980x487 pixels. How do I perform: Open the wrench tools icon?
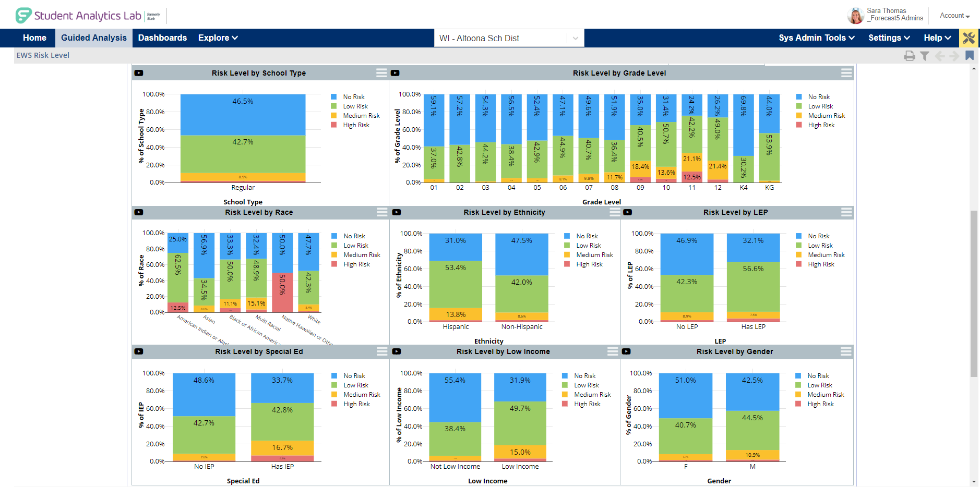(x=969, y=38)
